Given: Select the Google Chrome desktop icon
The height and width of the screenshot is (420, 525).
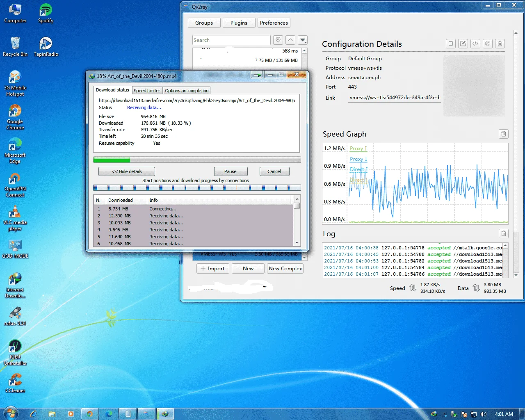Looking at the screenshot, I should point(15,117).
